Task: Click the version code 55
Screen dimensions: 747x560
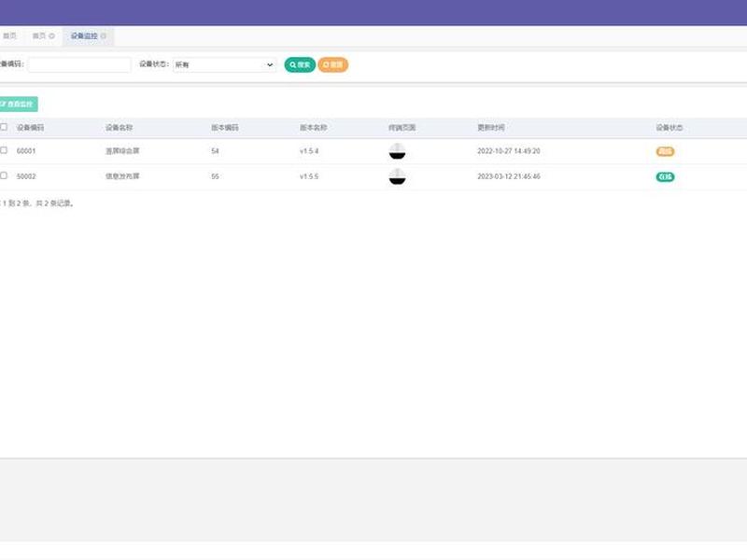Action: point(215,176)
